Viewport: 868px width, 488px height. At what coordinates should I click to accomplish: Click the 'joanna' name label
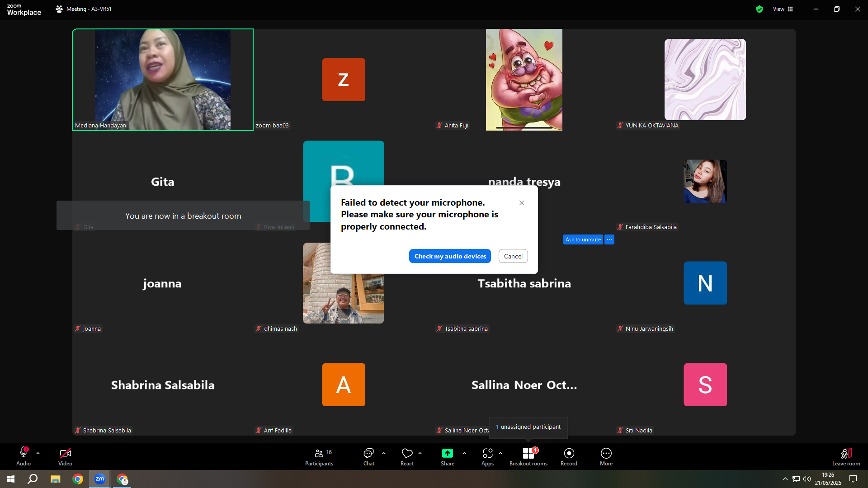point(92,329)
